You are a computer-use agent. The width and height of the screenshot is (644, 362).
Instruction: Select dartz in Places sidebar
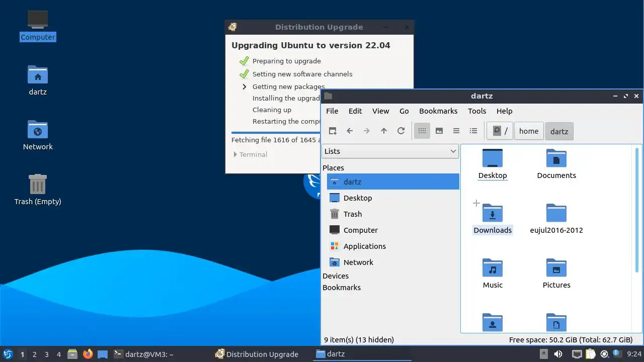393,182
